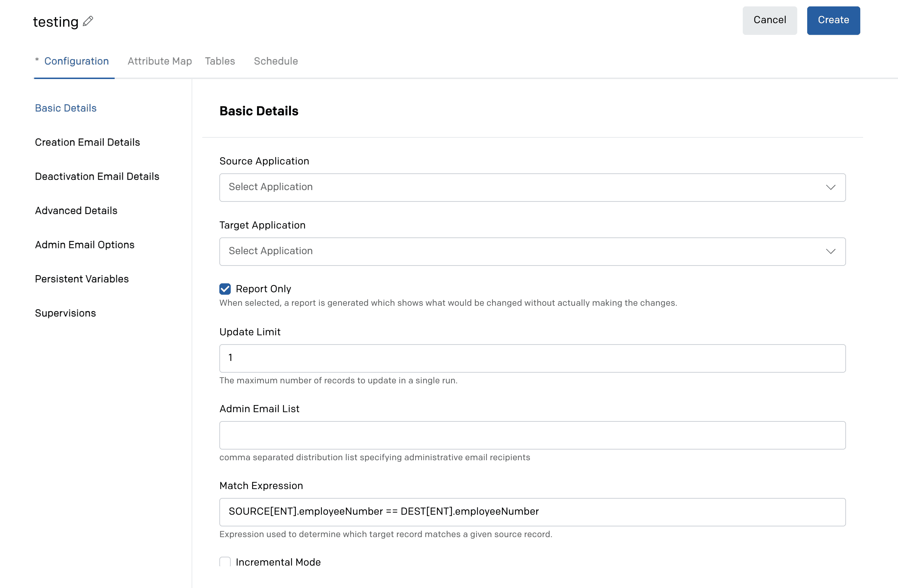Expand the Target Application dropdown chevron
Viewport: 898px width, 588px height.
tap(830, 252)
